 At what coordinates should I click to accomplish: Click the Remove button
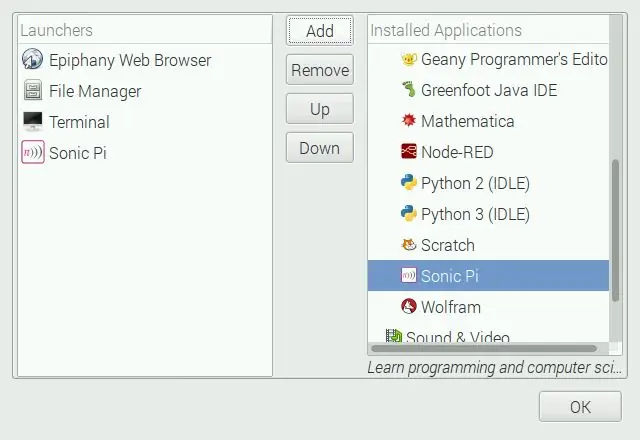320,70
